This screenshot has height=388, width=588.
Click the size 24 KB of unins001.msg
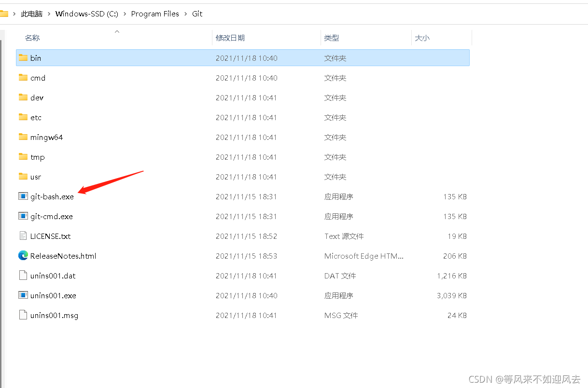(457, 315)
